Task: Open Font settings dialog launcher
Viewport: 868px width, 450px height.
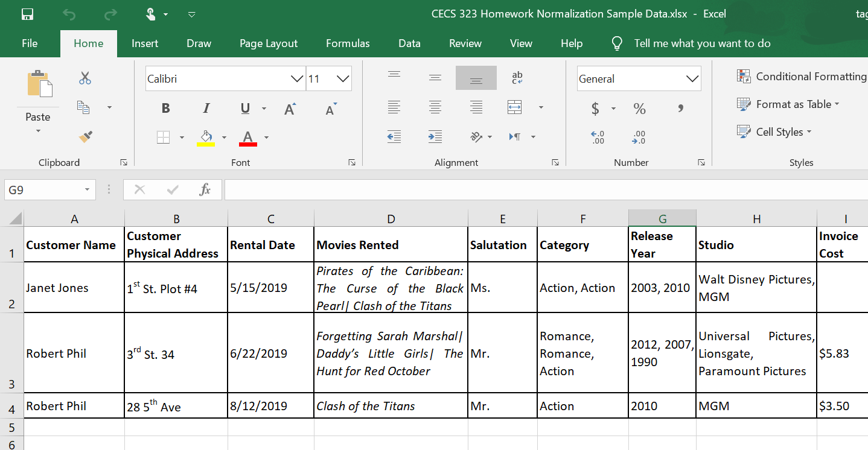Action: (x=351, y=162)
